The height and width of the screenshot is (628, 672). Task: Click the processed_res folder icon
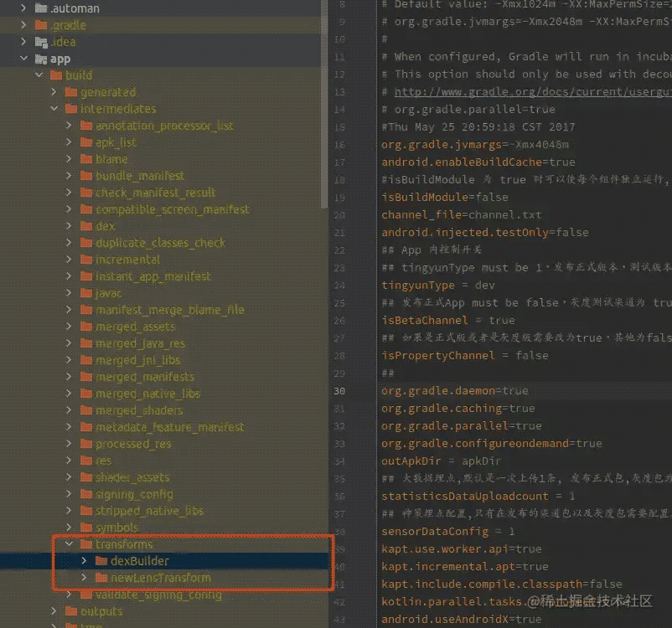click(x=86, y=444)
